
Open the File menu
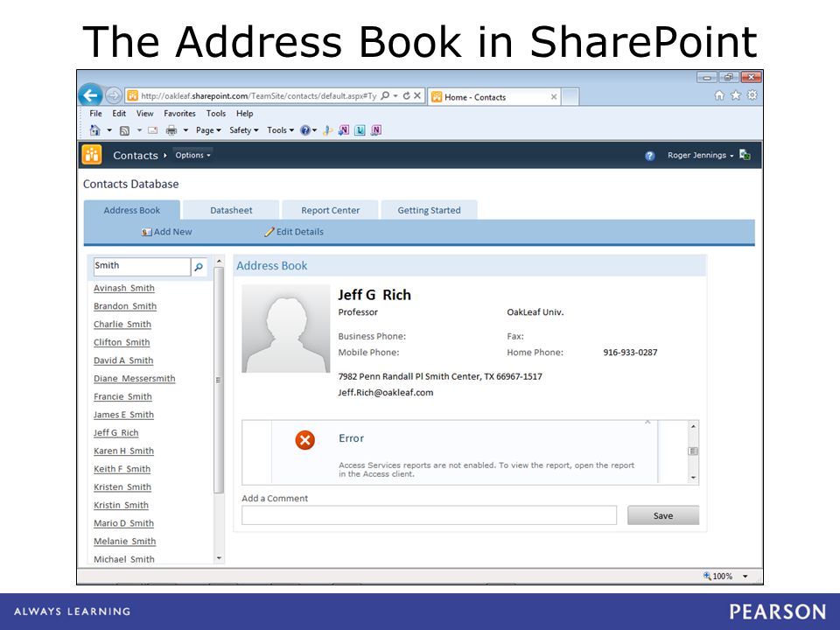(96, 114)
